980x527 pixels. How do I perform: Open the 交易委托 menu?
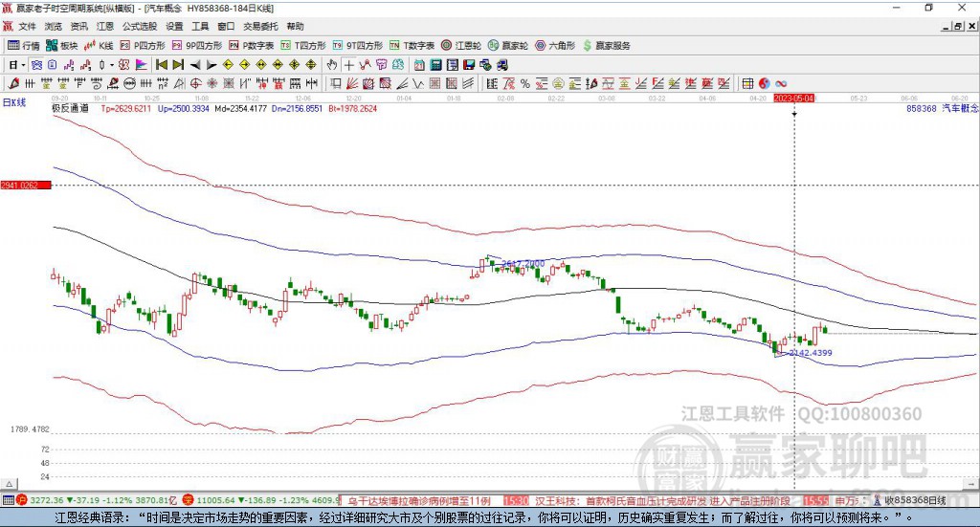click(260, 26)
